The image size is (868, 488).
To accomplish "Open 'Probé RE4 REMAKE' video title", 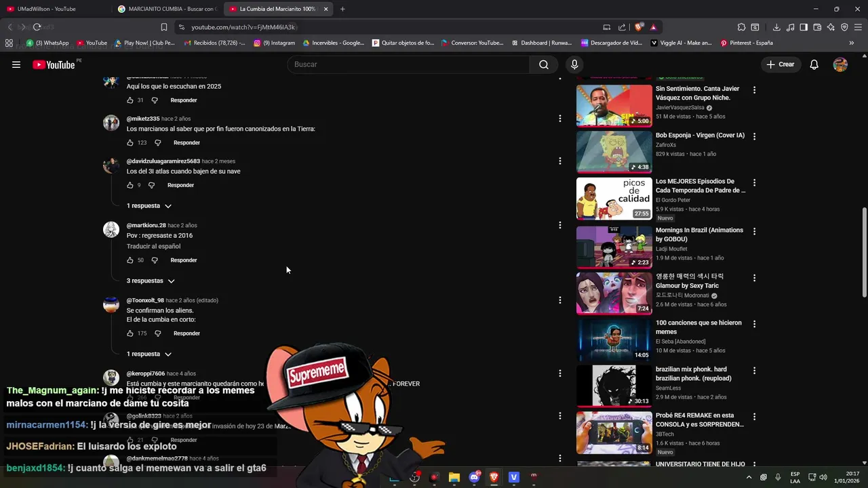I will click(x=700, y=420).
